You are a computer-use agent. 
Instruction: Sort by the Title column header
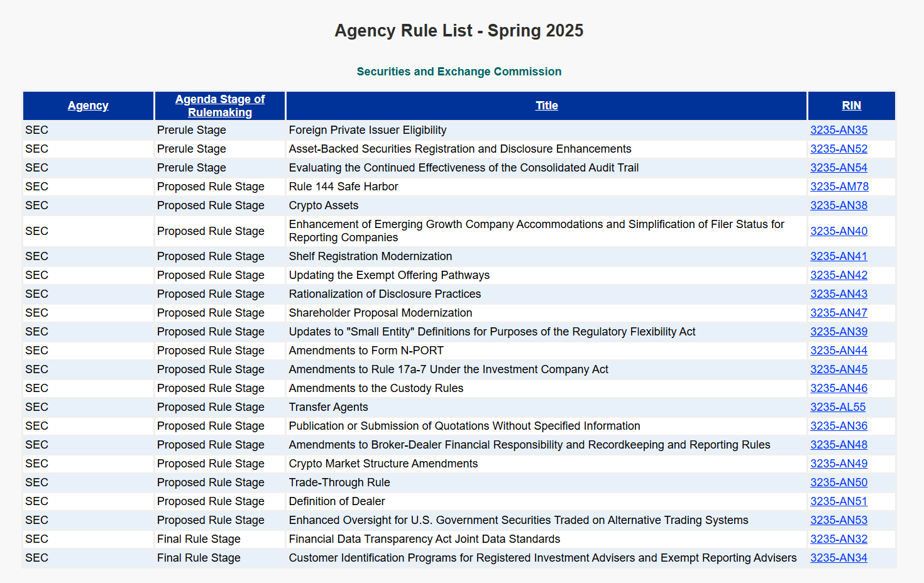point(546,106)
